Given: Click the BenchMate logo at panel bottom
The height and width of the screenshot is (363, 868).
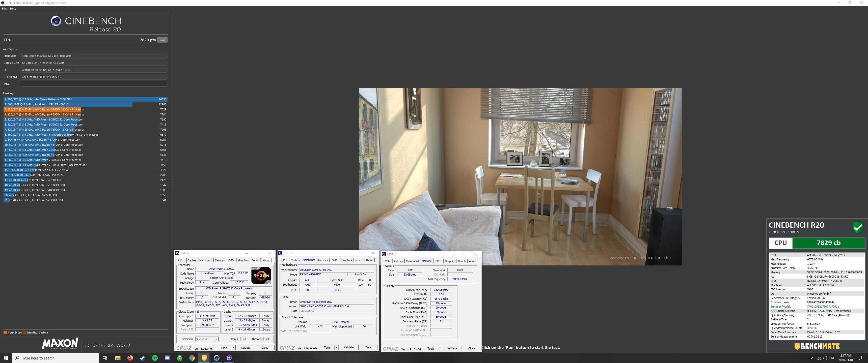Looking at the screenshot, I should tap(817, 346).
